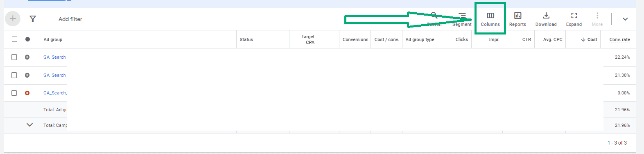Click the status dot header icon
Image resolution: width=644 pixels, height=154 pixels.
pyautogui.click(x=27, y=39)
